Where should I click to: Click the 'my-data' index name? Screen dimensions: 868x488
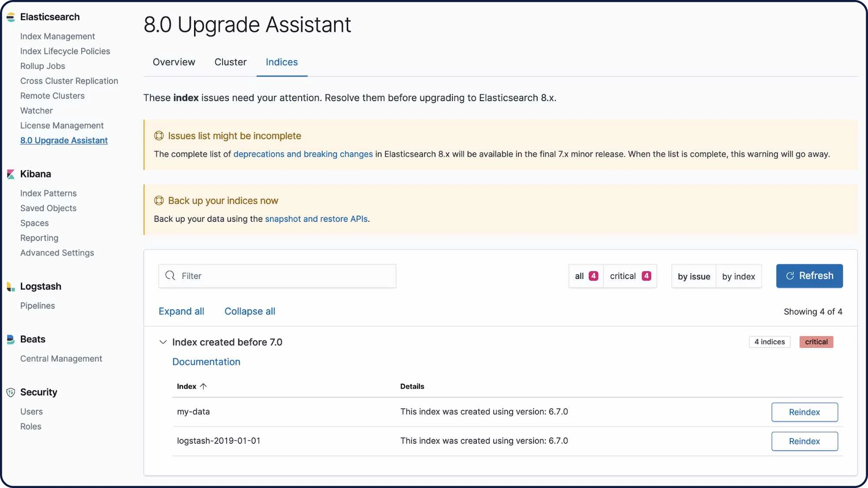[x=193, y=412]
